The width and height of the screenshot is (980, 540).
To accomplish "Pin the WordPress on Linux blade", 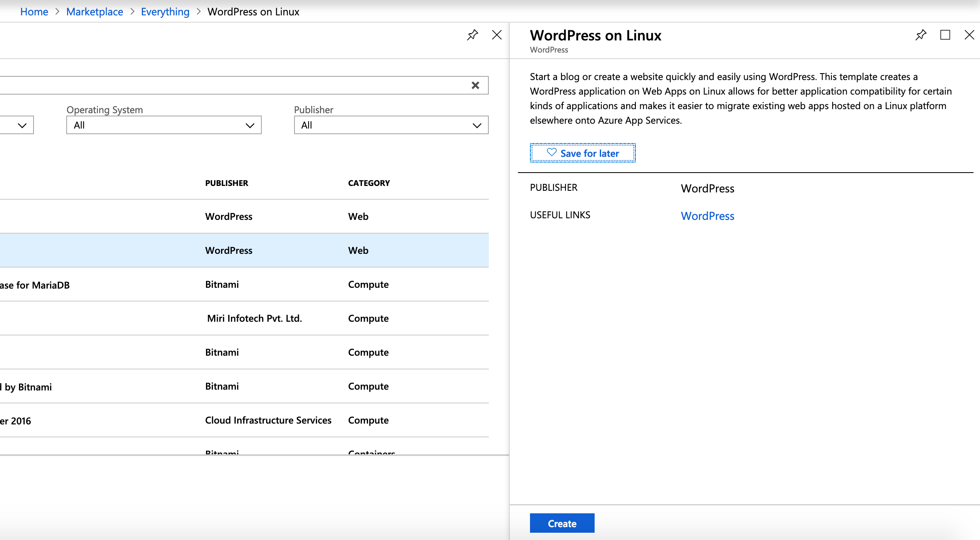I will tap(921, 35).
